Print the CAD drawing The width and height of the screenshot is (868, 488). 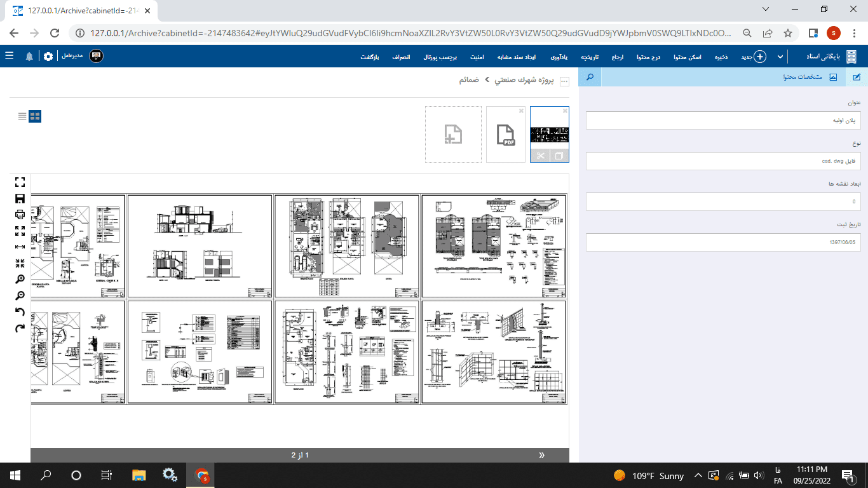tap(20, 214)
